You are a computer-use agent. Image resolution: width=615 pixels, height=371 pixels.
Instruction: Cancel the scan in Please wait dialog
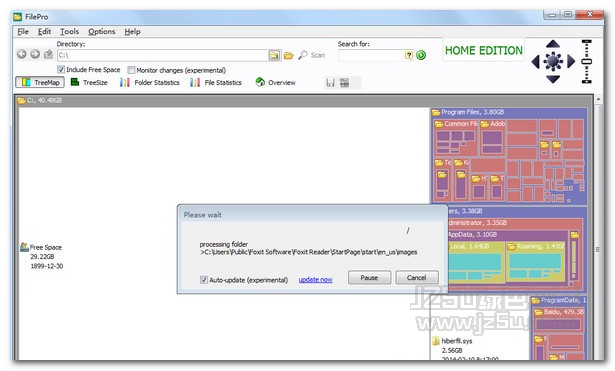click(x=417, y=278)
